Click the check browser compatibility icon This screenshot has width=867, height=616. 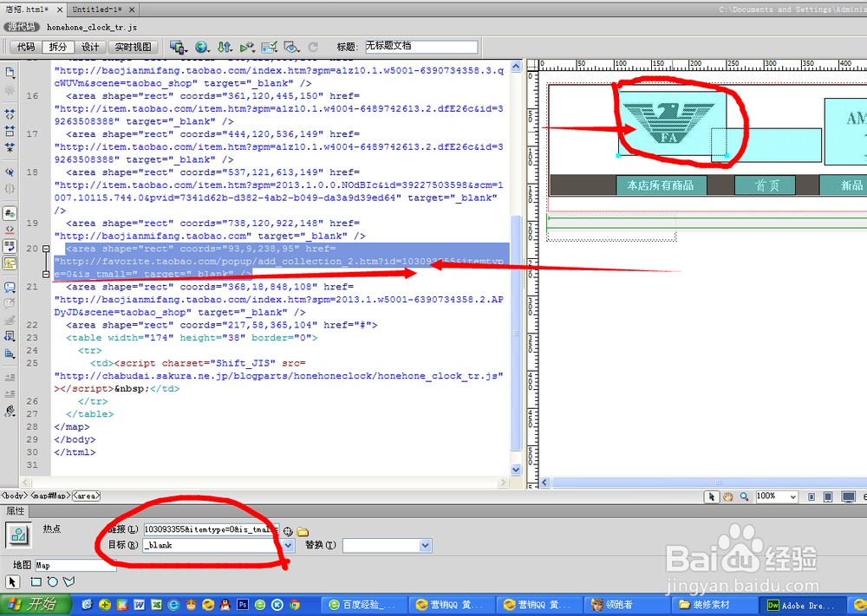pos(270,48)
